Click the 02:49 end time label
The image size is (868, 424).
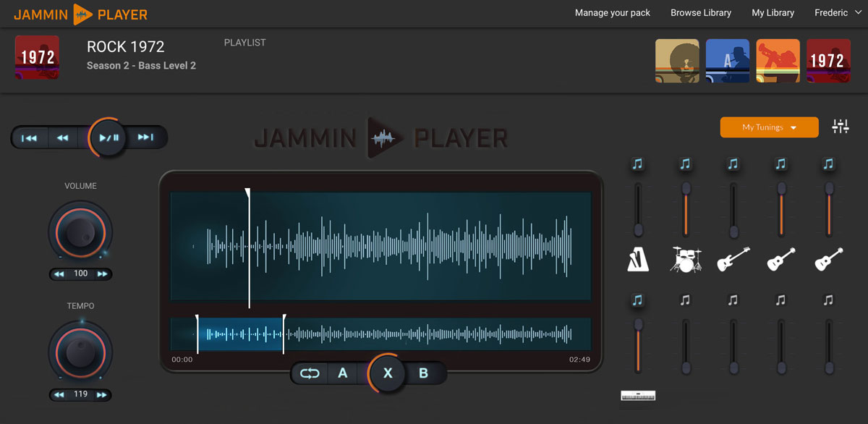pos(579,360)
